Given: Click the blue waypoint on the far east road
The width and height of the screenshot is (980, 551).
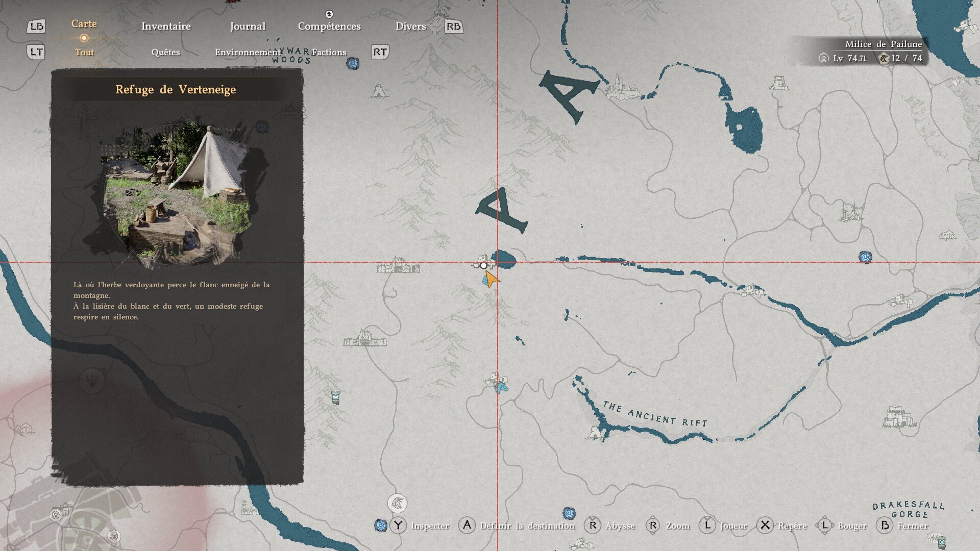Looking at the screenshot, I should 865,257.
